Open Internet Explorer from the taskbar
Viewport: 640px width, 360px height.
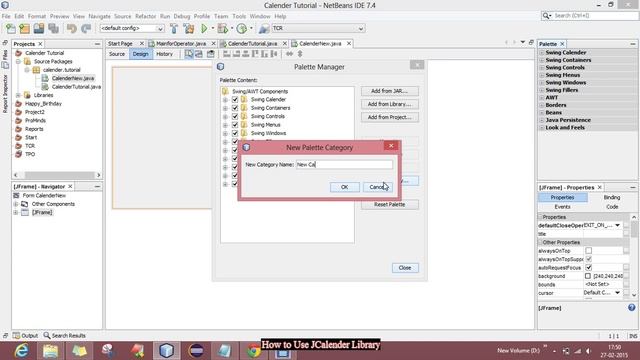[21, 351]
